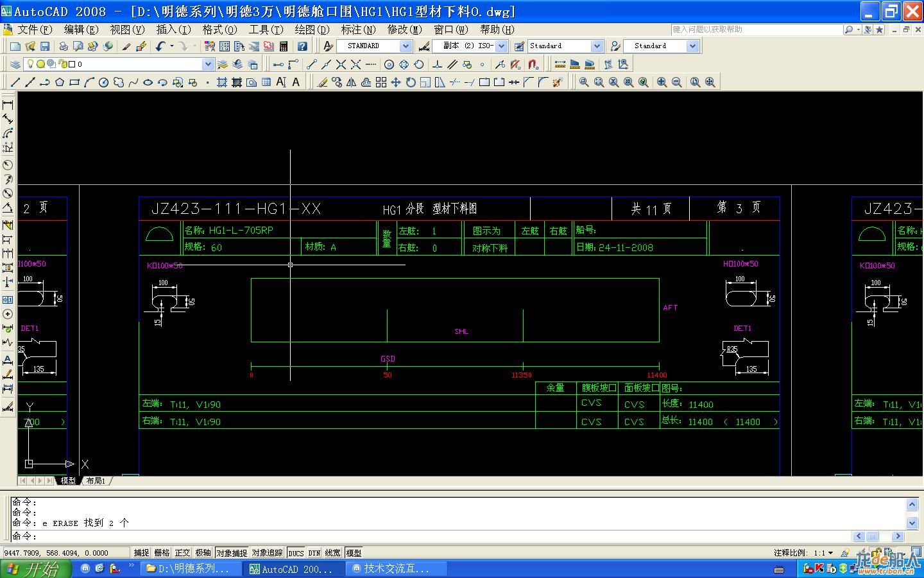
Task: Click the Match Properties brush icon
Action: (126, 46)
